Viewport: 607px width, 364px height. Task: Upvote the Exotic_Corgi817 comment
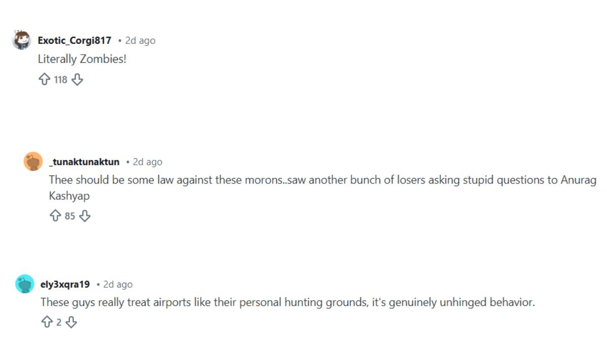[x=45, y=79]
